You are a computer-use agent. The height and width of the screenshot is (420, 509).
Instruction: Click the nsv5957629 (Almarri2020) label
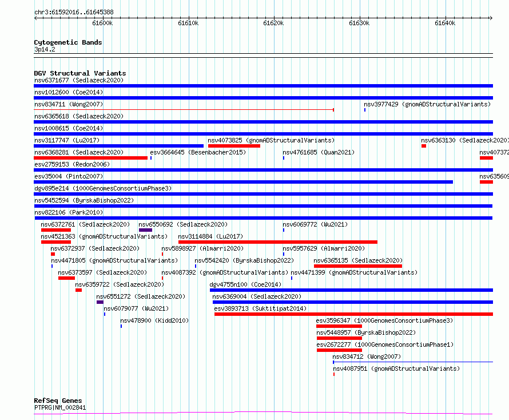point(324,248)
